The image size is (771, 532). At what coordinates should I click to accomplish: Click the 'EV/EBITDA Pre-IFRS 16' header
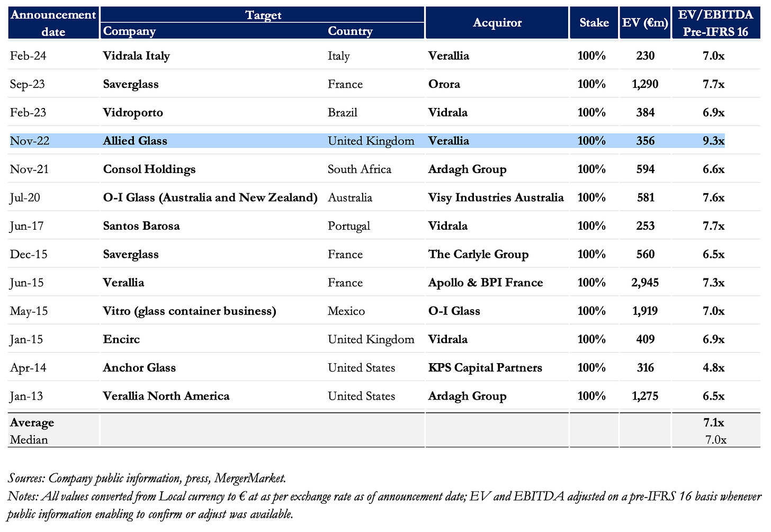point(715,23)
